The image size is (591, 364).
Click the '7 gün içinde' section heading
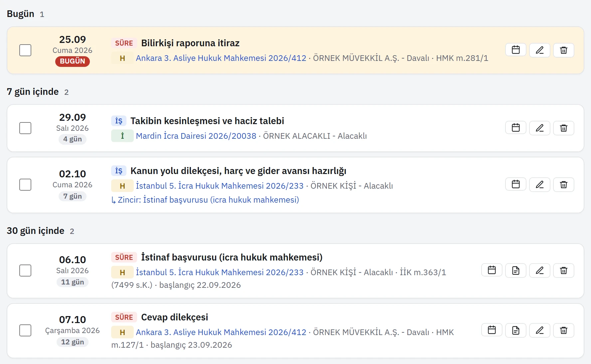coord(33,92)
